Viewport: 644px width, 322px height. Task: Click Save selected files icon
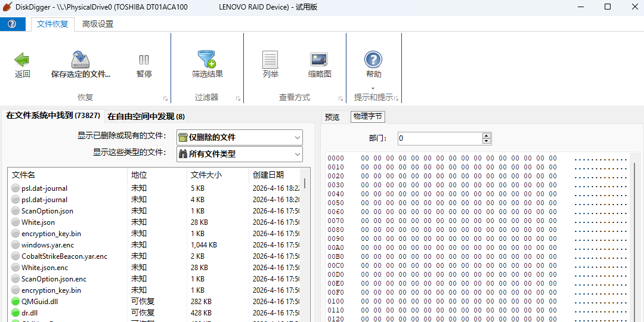80,60
